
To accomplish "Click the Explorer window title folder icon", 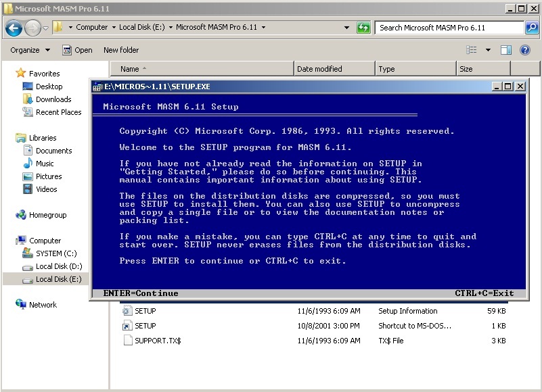I will pos(8,8).
